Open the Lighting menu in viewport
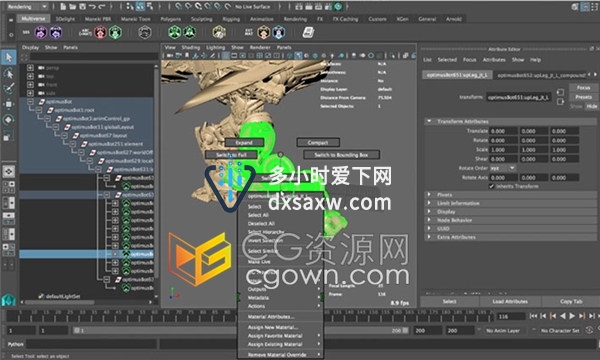The height and width of the screenshot is (360, 600). point(215,47)
